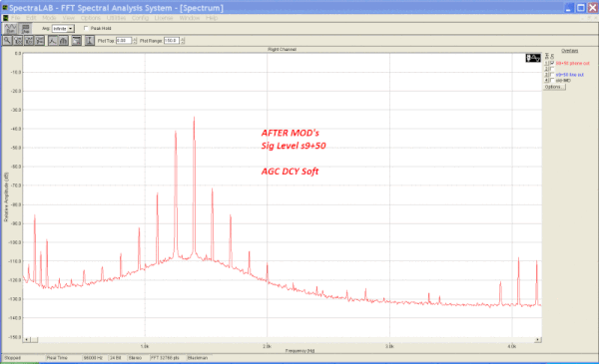The height and width of the screenshot is (364, 599).
Task: Click the plot scrollbar right arrow
Action: point(537,339)
